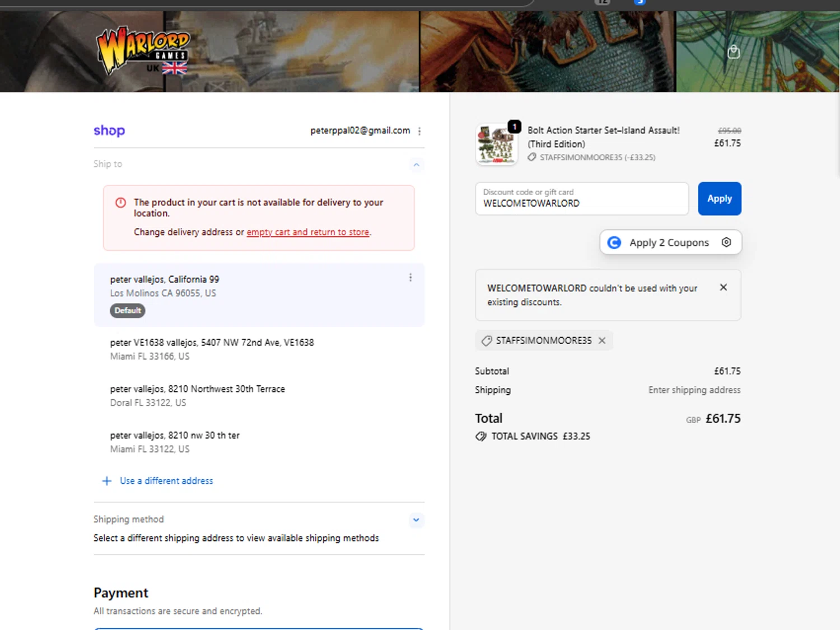The height and width of the screenshot is (630, 840).
Task: Open the shopping bag cart icon
Action: tap(733, 52)
